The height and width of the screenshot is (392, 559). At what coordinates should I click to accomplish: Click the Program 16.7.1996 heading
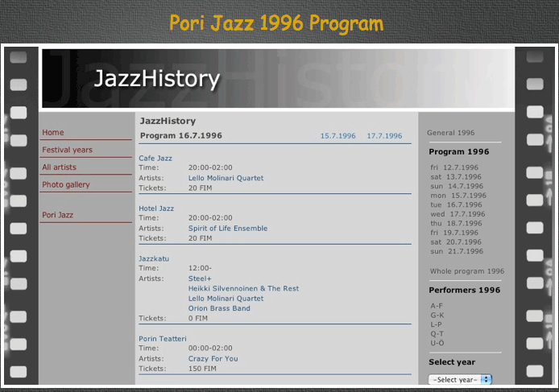tap(181, 135)
